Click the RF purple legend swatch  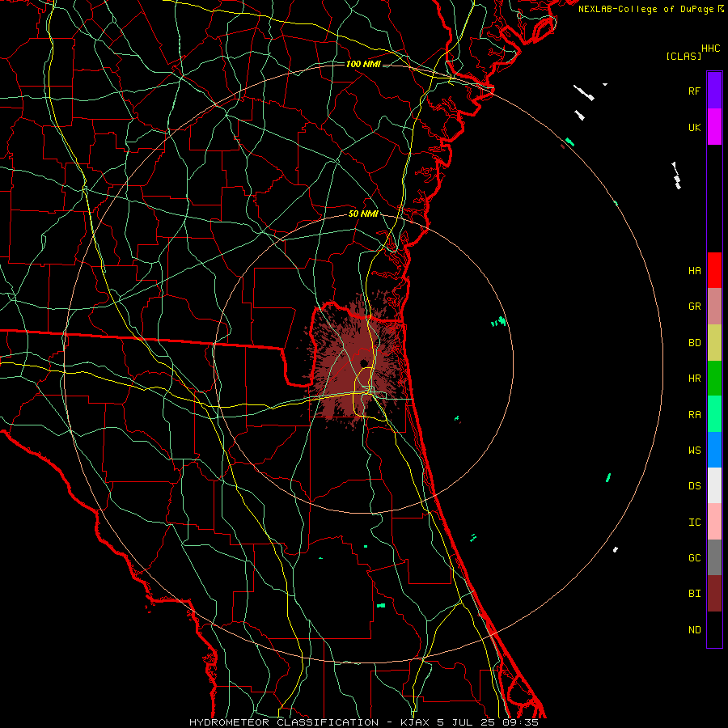tap(714, 91)
